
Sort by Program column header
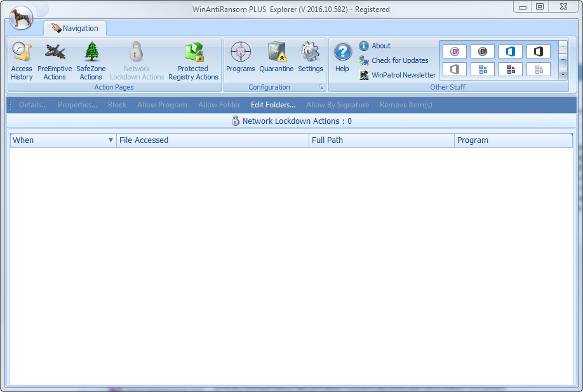pos(514,140)
